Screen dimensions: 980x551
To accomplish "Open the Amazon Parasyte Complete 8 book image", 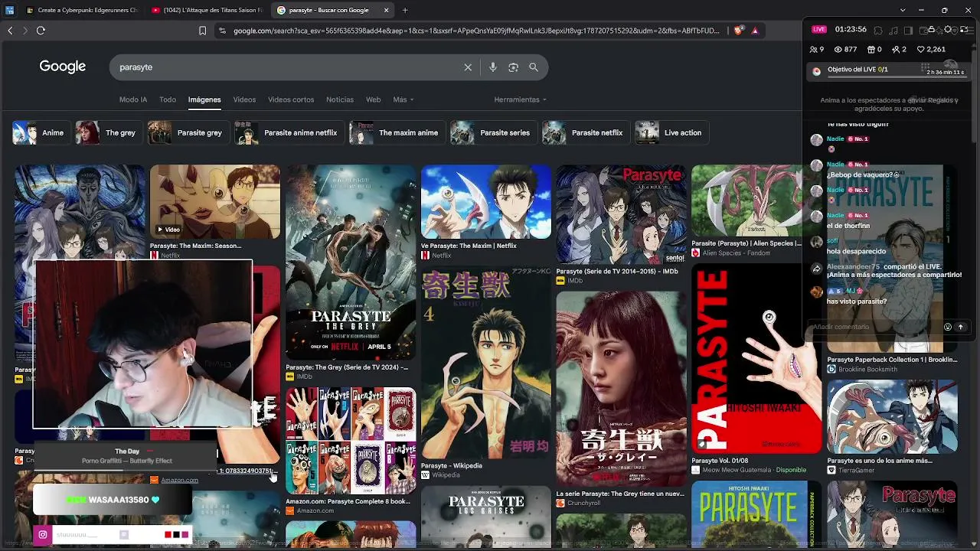I will pyautogui.click(x=351, y=441).
